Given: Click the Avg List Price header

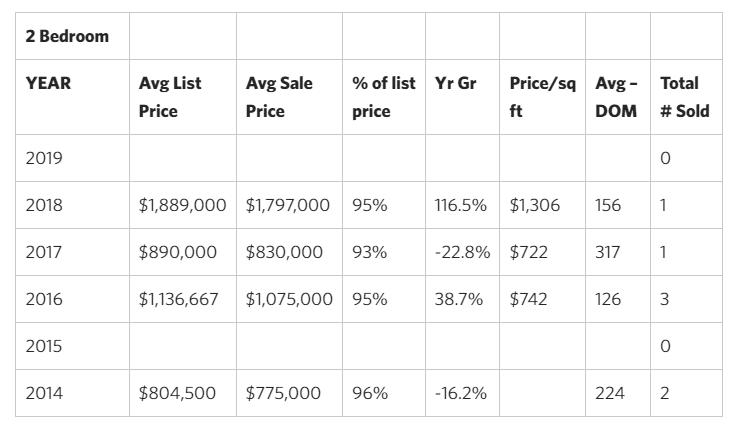Looking at the screenshot, I should [183, 97].
